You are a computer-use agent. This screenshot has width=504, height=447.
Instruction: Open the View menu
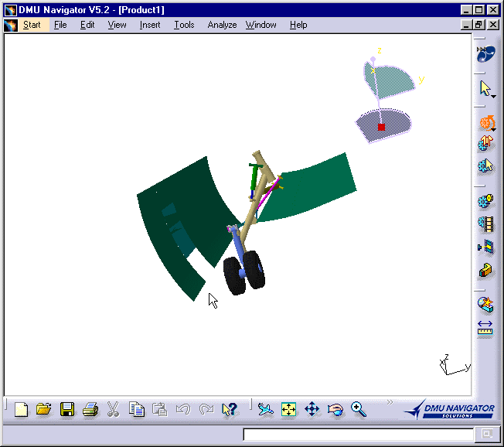coord(117,25)
